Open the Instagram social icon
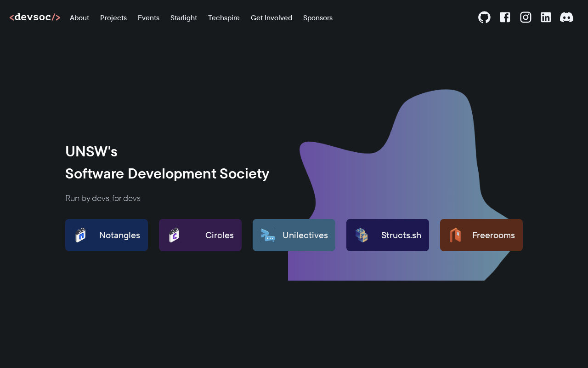Screen dimensions: 588x368 point(526,17)
